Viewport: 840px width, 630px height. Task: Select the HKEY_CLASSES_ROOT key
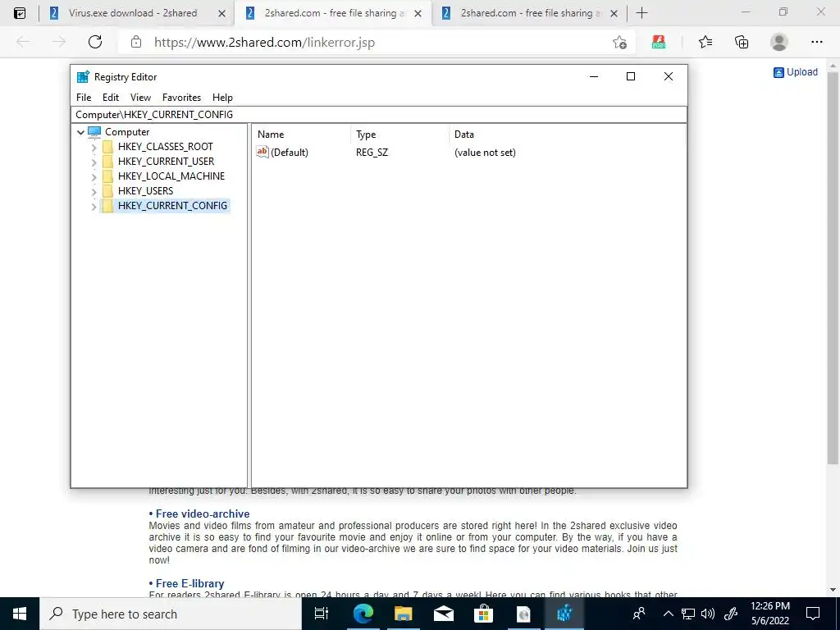tap(166, 147)
